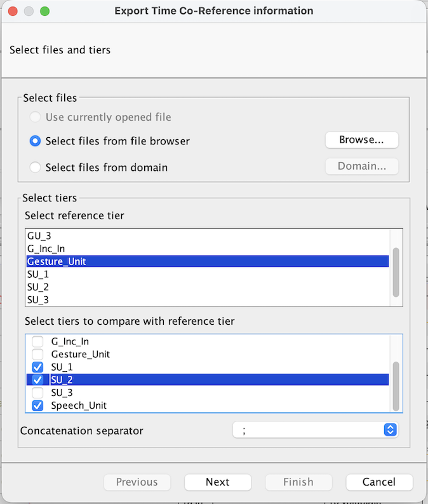Open the Concatenation separator dropdown

[x=315, y=430]
